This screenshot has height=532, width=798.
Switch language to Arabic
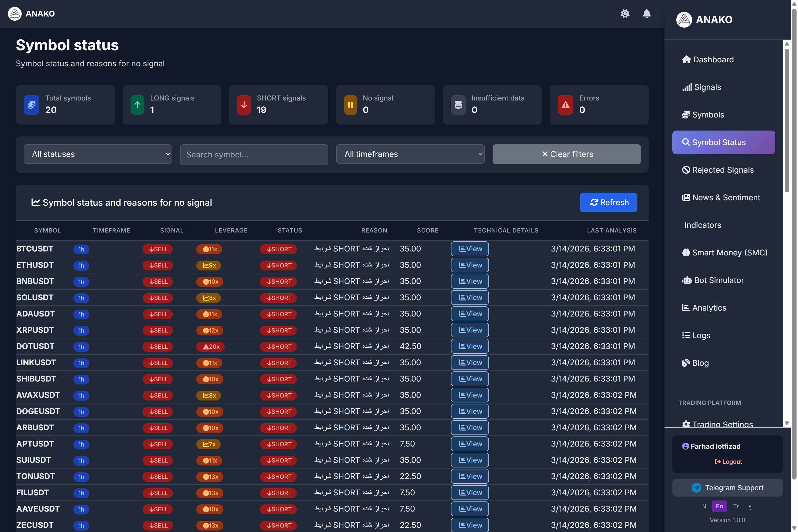(750, 506)
